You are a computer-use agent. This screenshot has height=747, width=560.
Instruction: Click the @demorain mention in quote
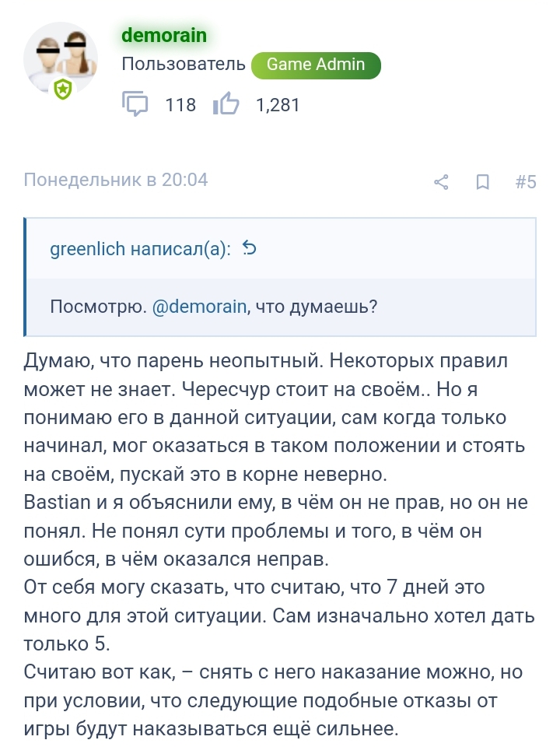[x=199, y=307]
